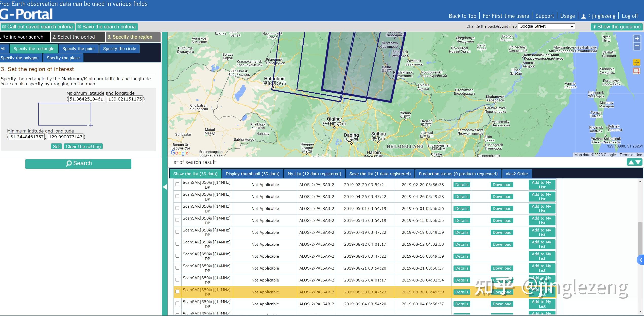Screen dimensions: 644x316
Task: Click the magnifier Search button
Action: pos(78,163)
